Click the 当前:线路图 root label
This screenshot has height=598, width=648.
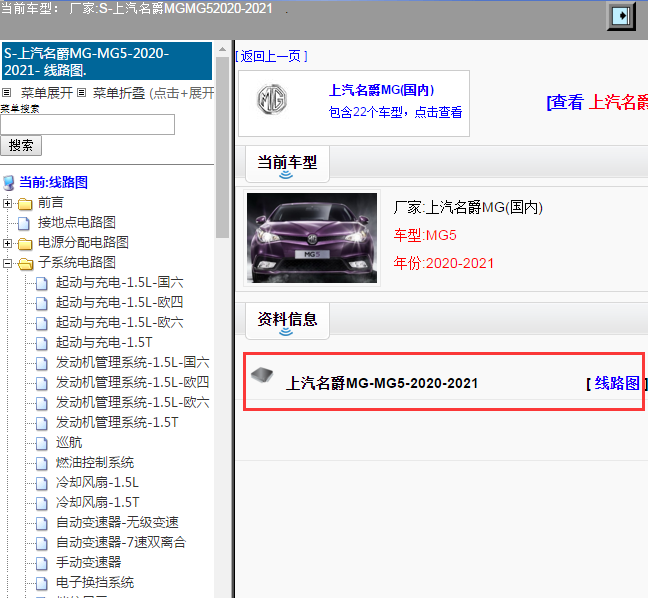click(x=54, y=182)
